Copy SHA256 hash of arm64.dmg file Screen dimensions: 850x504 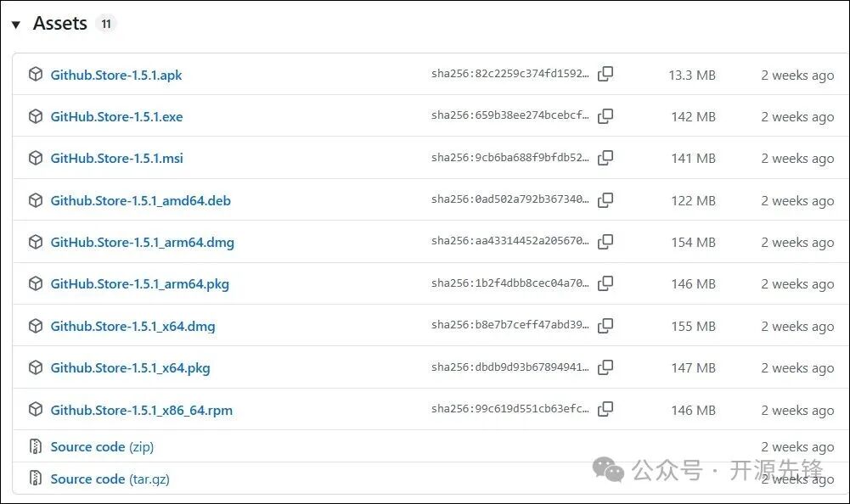[x=605, y=242]
